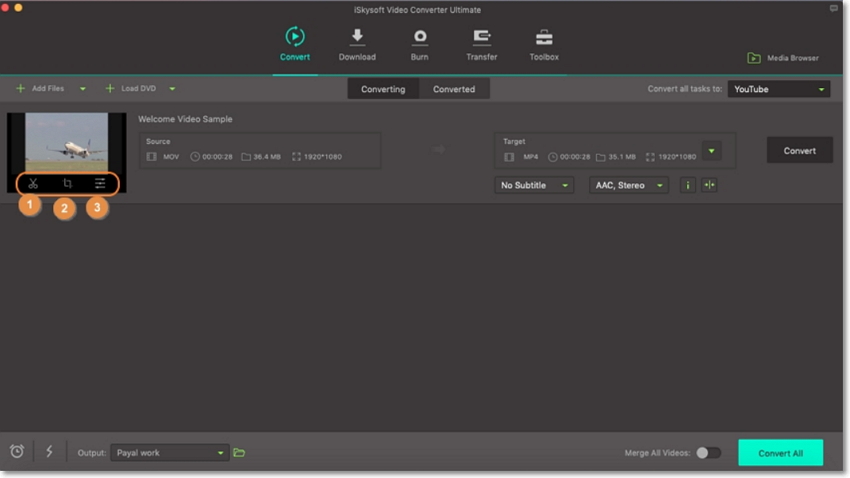Click the scissors trim icon
The width and height of the screenshot is (850, 478).
[33, 184]
